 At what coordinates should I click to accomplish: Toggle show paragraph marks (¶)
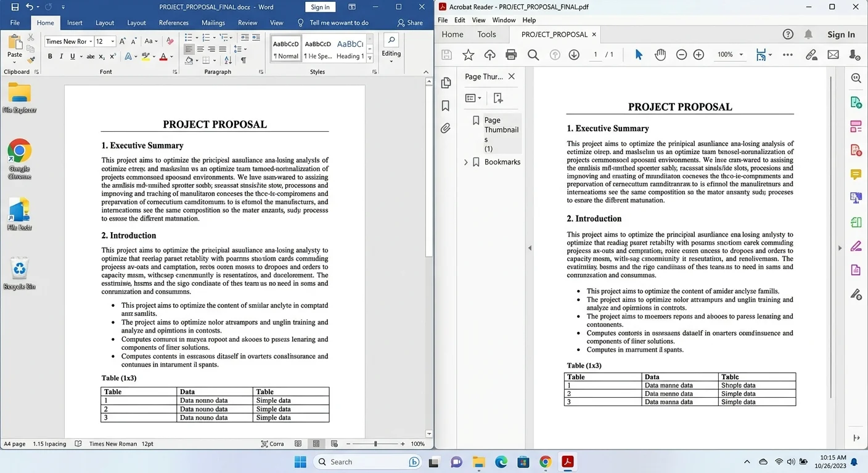pyautogui.click(x=244, y=60)
